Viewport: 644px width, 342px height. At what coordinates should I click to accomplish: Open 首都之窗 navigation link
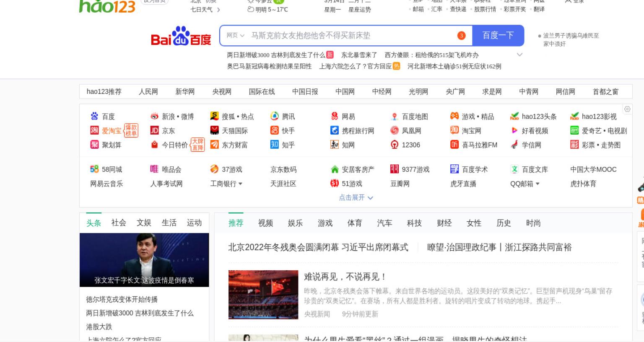coord(605,91)
